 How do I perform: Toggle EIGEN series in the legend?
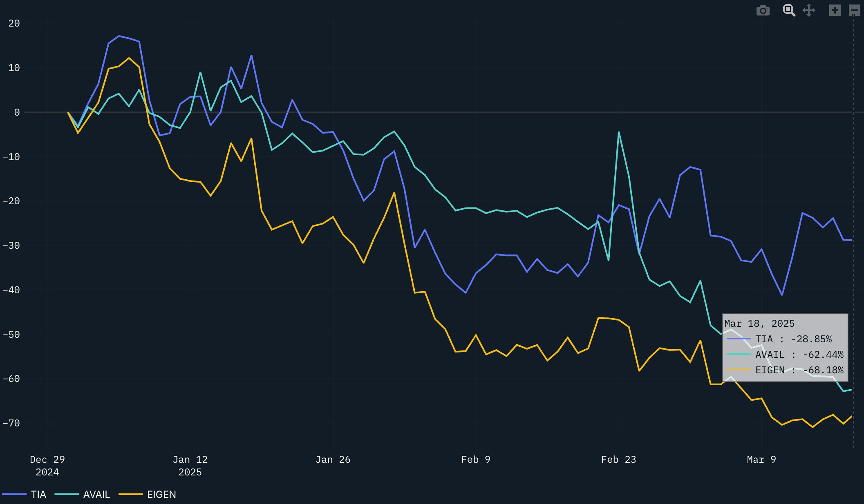(x=161, y=494)
